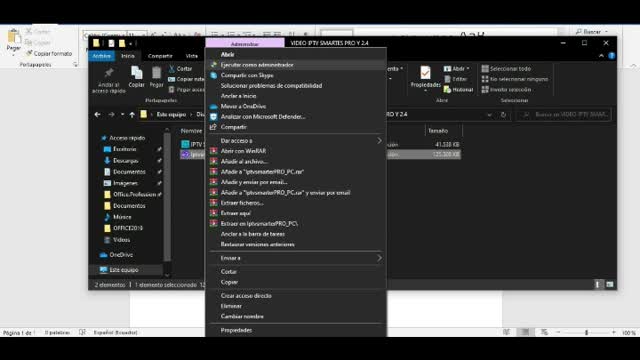Click Explorer help question mark icon
The image size is (640, 360).
tap(611, 56)
